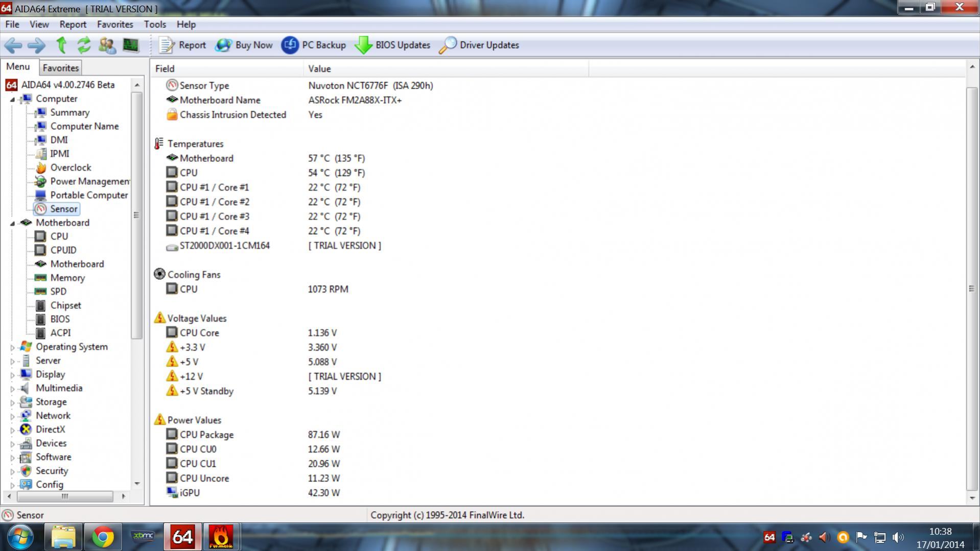980x551 pixels.
Task: Click the Value column header
Action: pyautogui.click(x=446, y=68)
